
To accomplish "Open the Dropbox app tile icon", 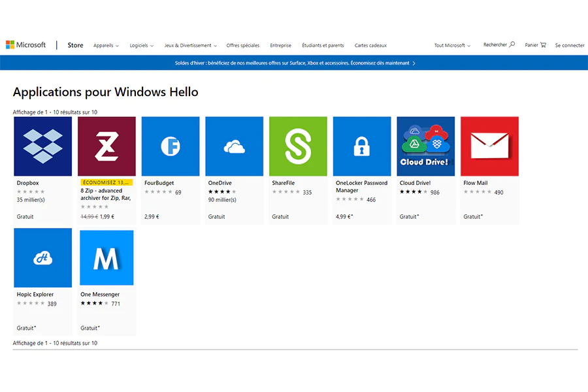I will coord(42,146).
